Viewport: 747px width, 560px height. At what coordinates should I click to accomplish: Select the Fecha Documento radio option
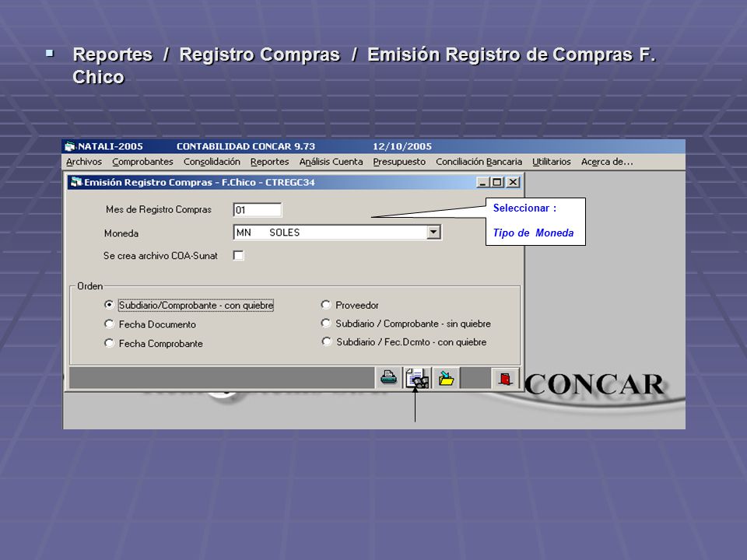tap(109, 324)
